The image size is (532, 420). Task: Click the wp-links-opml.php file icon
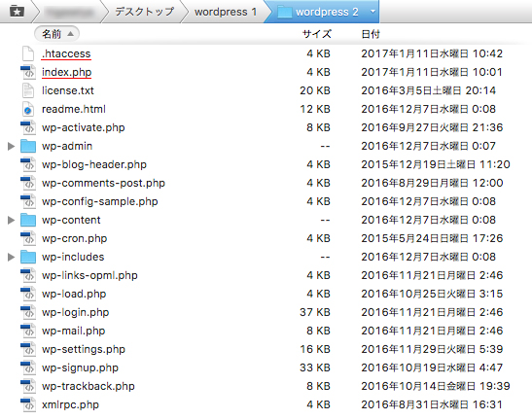28,275
